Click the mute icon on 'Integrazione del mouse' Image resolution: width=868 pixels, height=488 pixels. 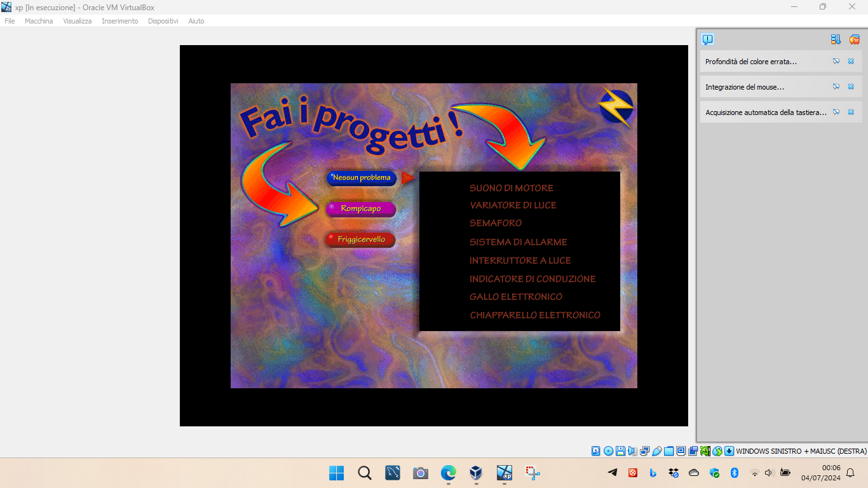click(836, 86)
